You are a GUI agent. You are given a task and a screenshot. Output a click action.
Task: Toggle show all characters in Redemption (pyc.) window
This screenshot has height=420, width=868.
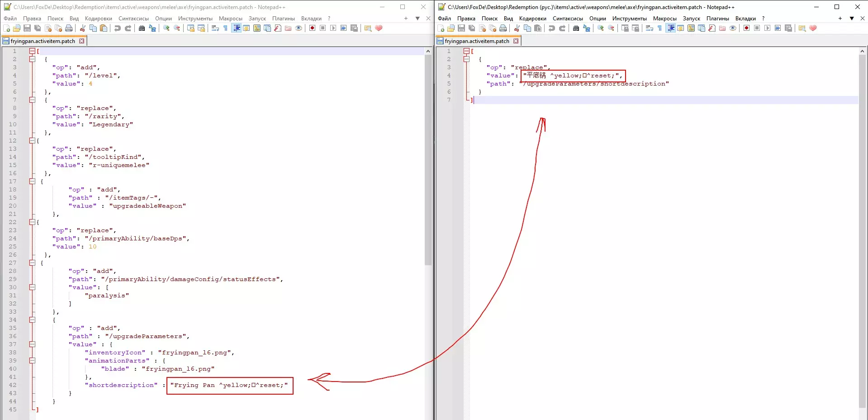pos(660,28)
